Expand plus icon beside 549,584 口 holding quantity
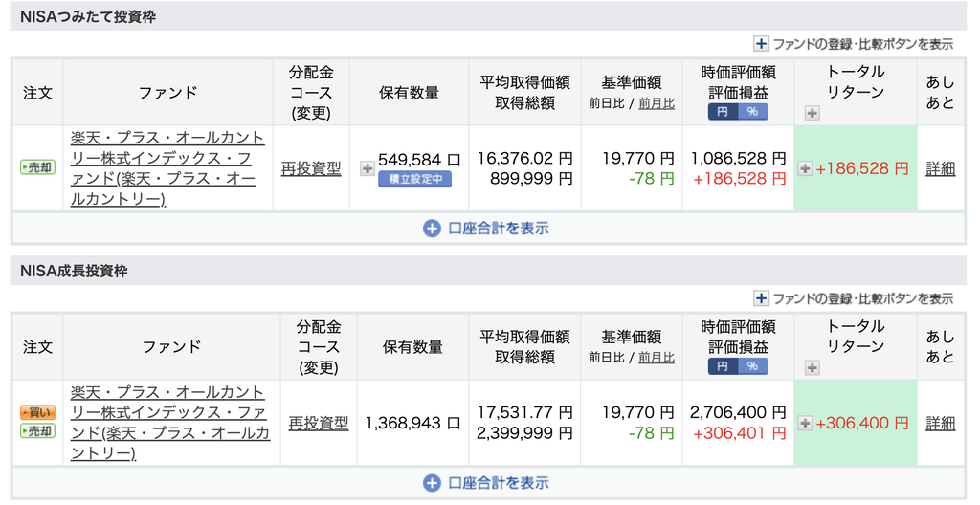Image resolution: width=980 pixels, height=505 pixels. (x=367, y=168)
